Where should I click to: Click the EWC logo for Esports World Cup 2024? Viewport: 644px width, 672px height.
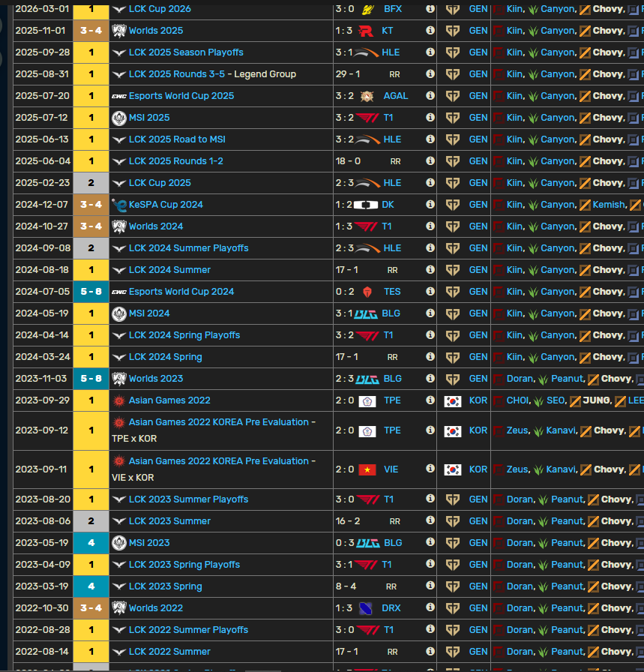(119, 292)
